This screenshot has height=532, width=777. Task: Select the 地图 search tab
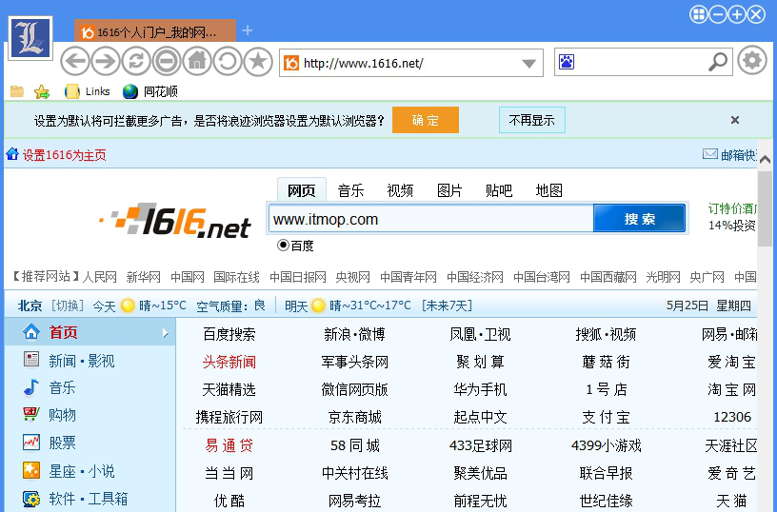(x=548, y=190)
